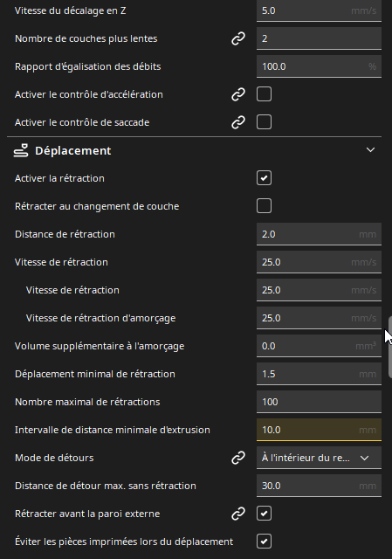Enable Activer le contrôle de saccade checkbox
Image resolution: width=392 pixels, height=559 pixels.
point(264,122)
